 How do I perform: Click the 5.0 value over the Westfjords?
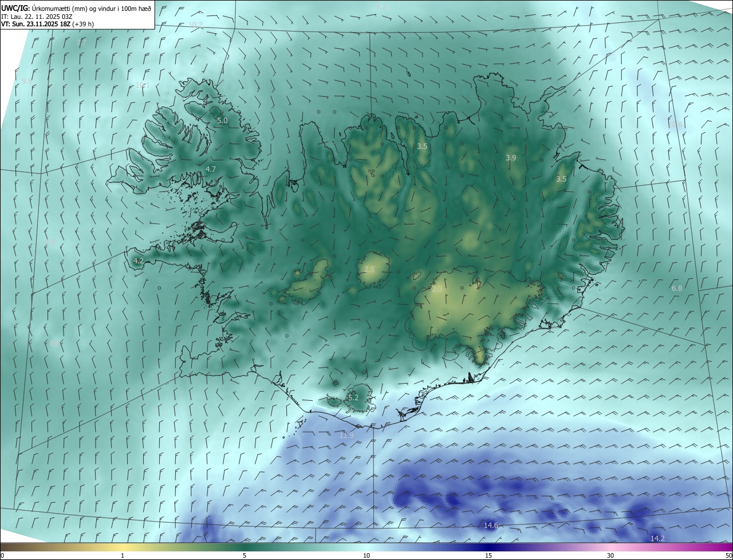(222, 121)
